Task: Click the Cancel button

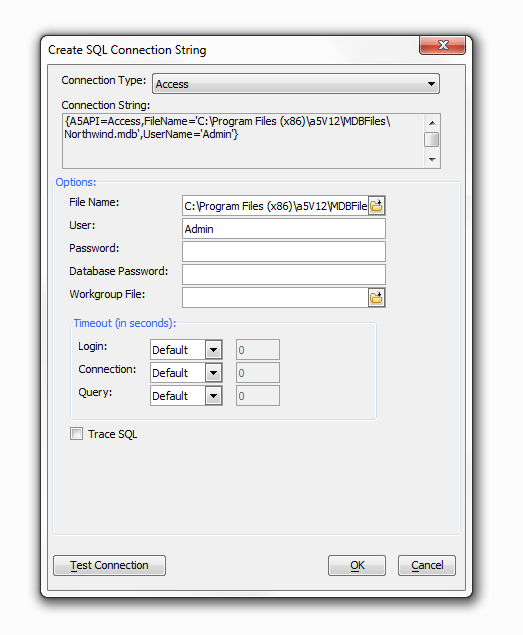Action: click(x=427, y=565)
